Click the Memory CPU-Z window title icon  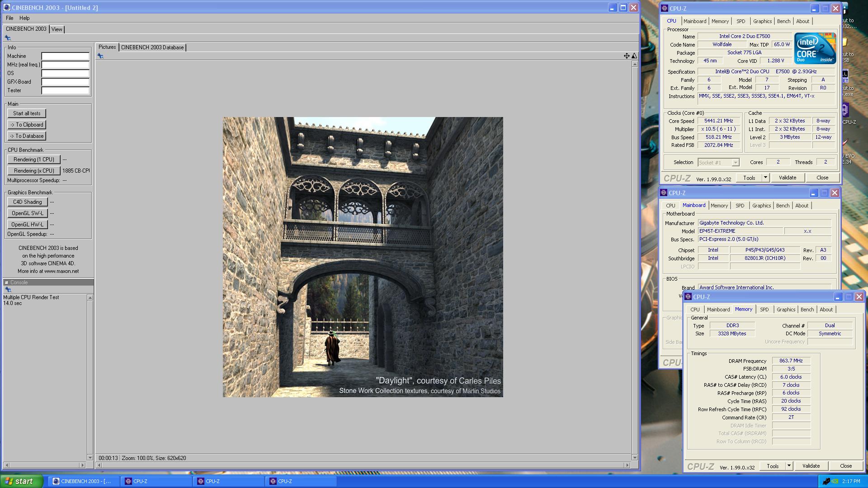688,297
